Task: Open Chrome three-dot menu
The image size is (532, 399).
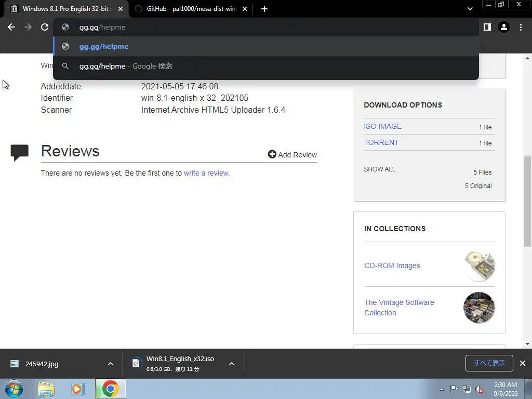Action: point(521,27)
